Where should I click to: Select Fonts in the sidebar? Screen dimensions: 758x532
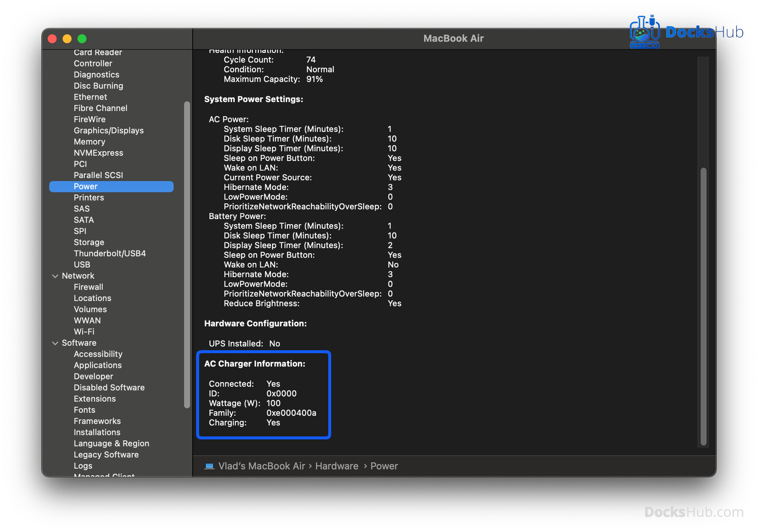[85, 410]
